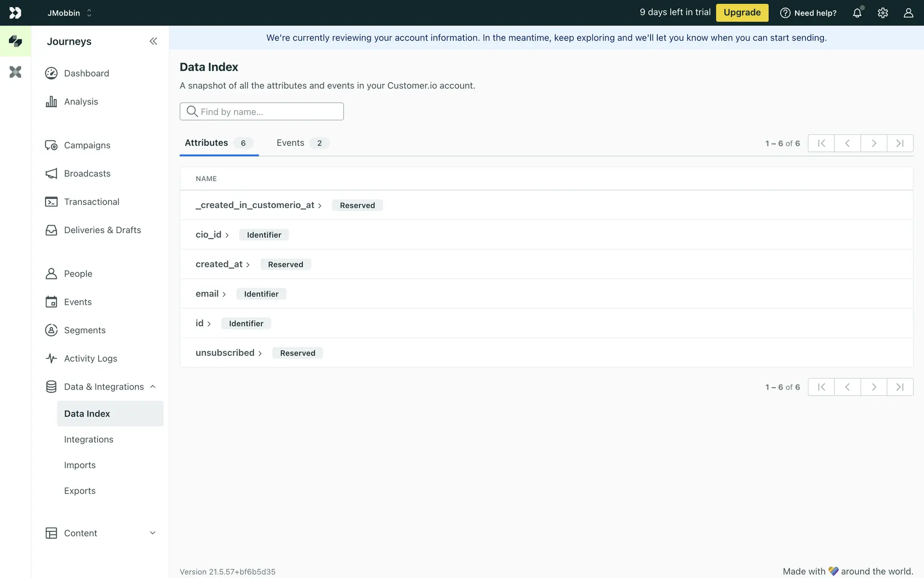Go to the last page at top pagination
Image resolution: width=924 pixels, height=578 pixels.
pyautogui.click(x=900, y=143)
